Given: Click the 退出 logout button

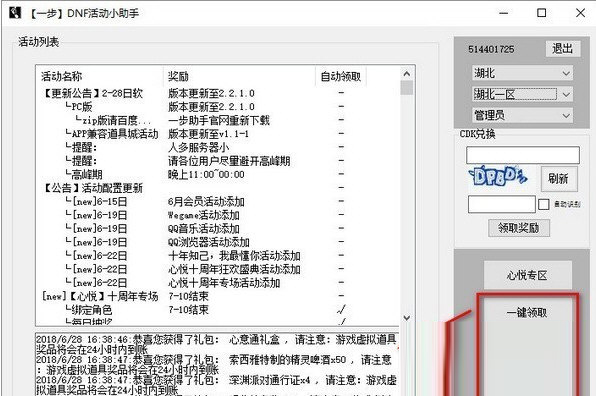Looking at the screenshot, I should point(563,49).
